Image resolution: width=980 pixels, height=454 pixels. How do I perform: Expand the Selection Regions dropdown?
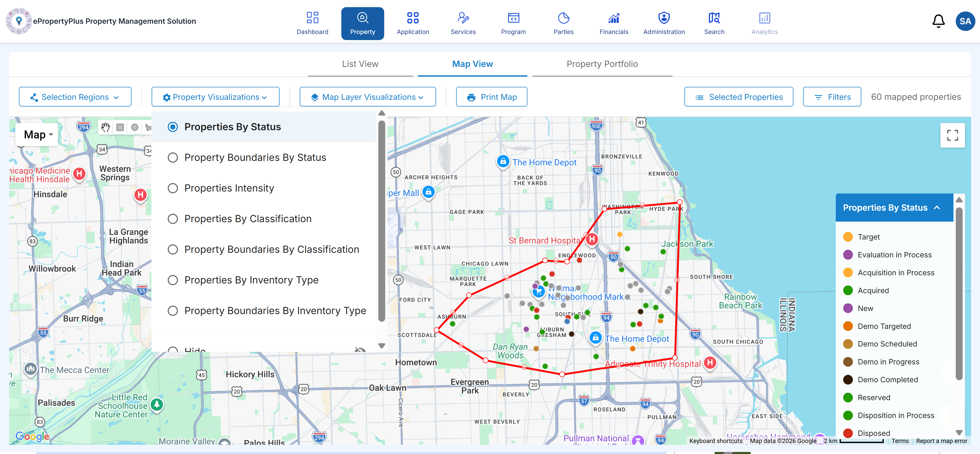pyautogui.click(x=75, y=97)
